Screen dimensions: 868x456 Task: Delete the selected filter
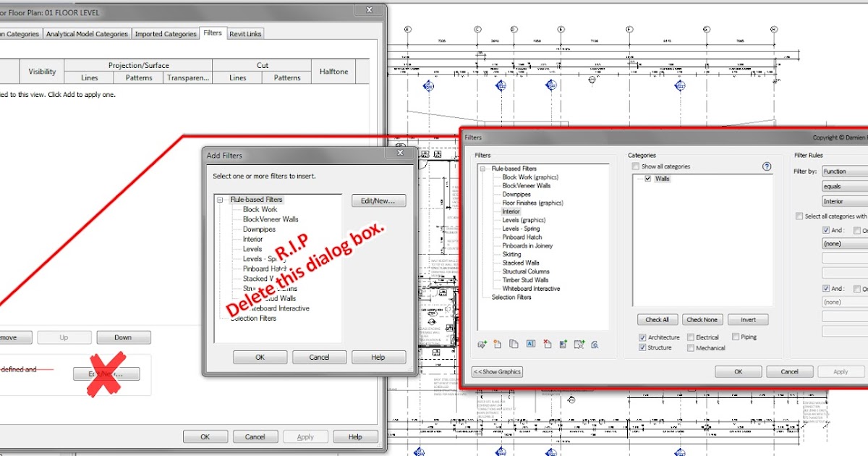pyautogui.click(x=548, y=345)
